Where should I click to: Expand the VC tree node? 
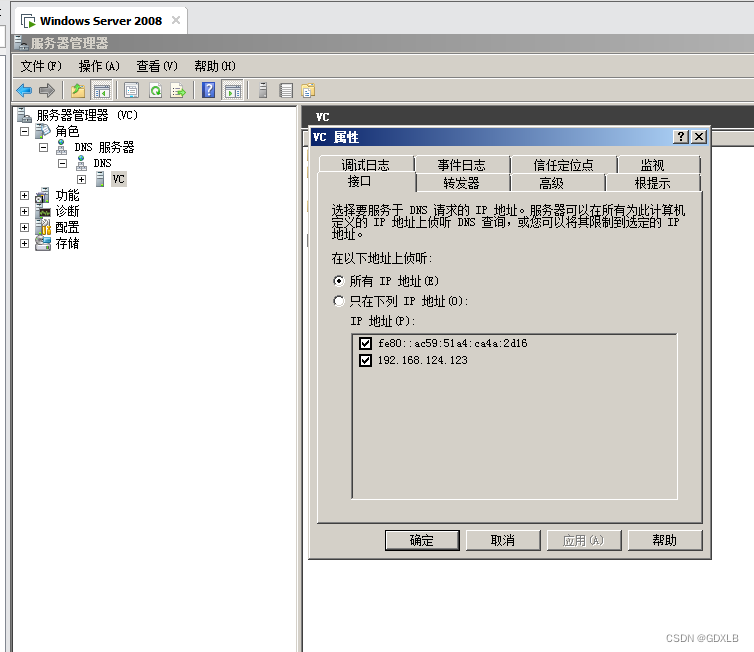(82, 179)
